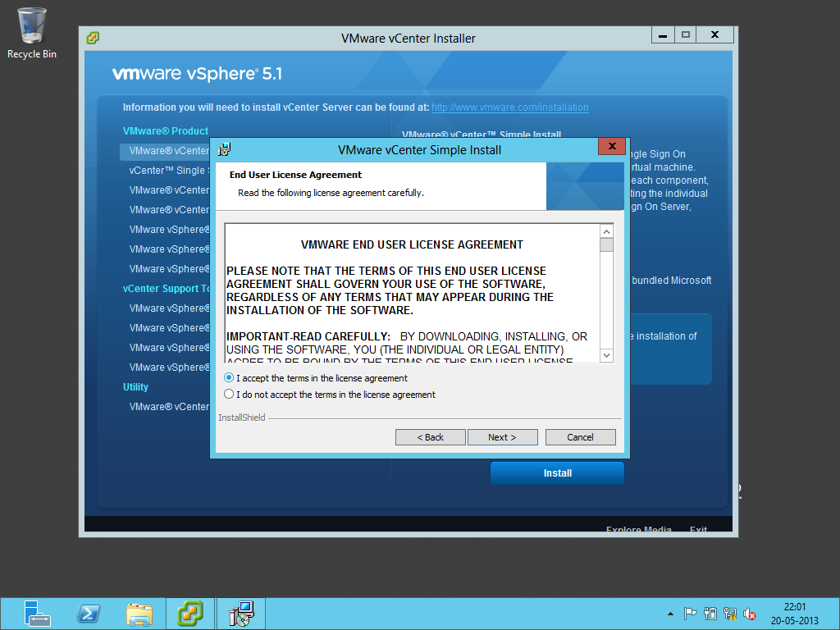Cancel the Simple Install wizard
The height and width of the screenshot is (630, 840).
pos(580,437)
